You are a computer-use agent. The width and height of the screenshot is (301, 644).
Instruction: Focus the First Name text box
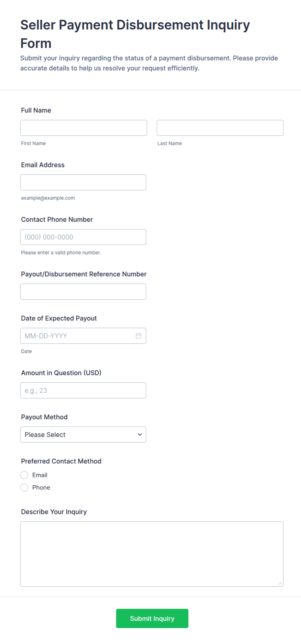[x=84, y=128]
